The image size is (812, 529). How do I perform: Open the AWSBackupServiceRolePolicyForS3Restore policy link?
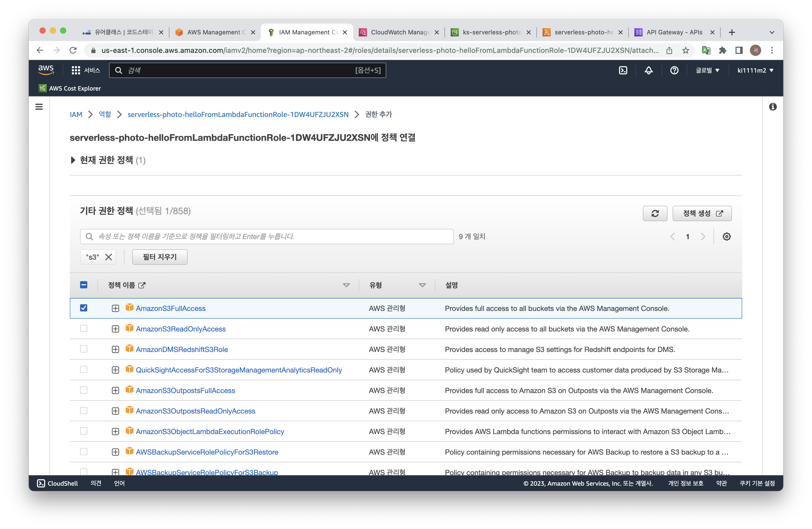207,452
